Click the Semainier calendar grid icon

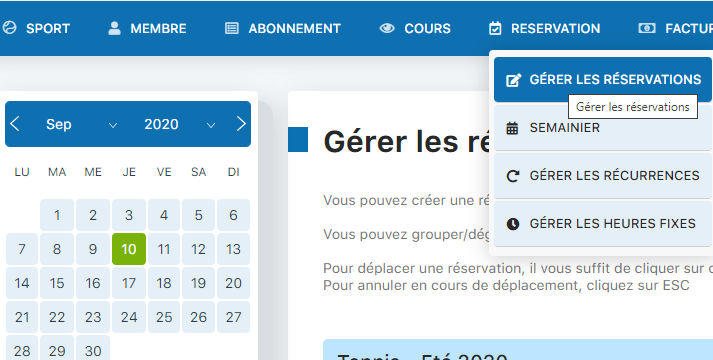(x=512, y=128)
